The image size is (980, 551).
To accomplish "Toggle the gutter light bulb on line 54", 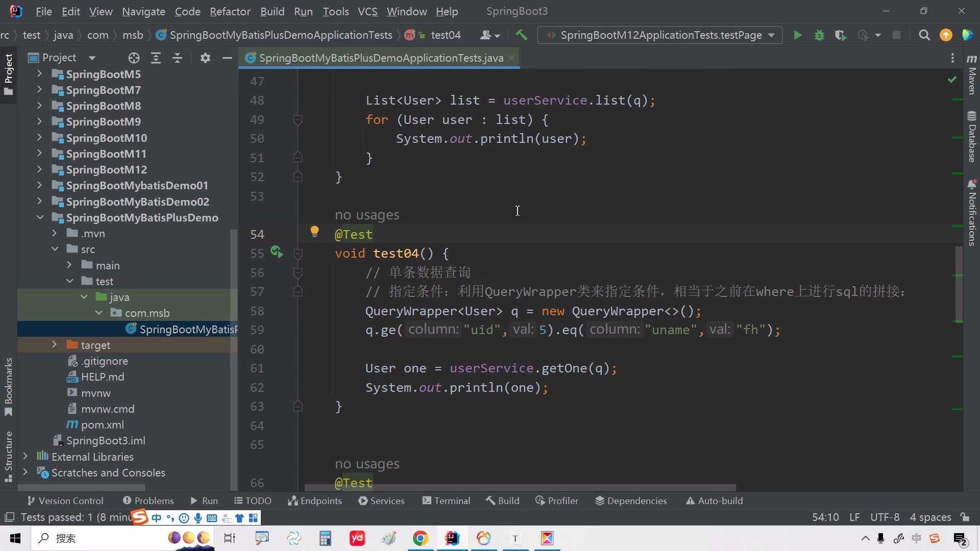I will [x=315, y=231].
